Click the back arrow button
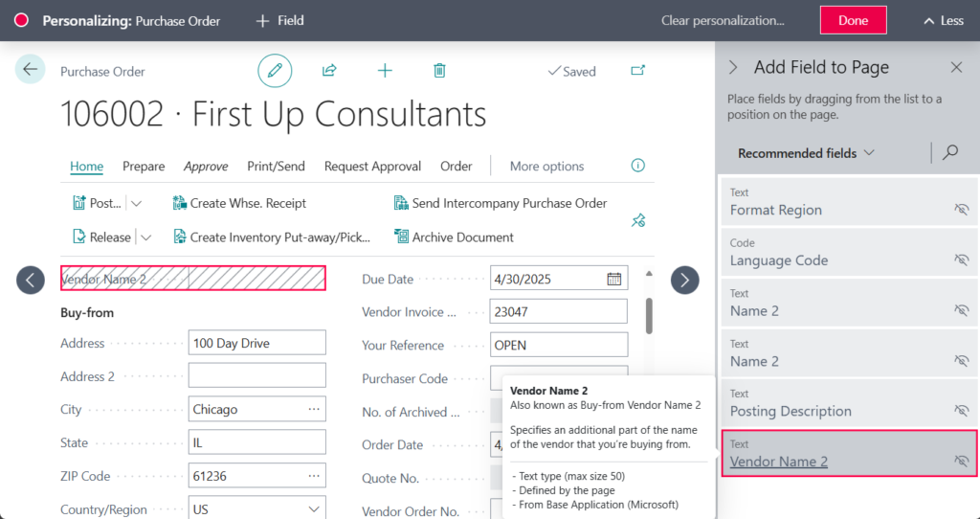The height and width of the screenshot is (519, 980). pyautogui.click(x=31, y=69)
